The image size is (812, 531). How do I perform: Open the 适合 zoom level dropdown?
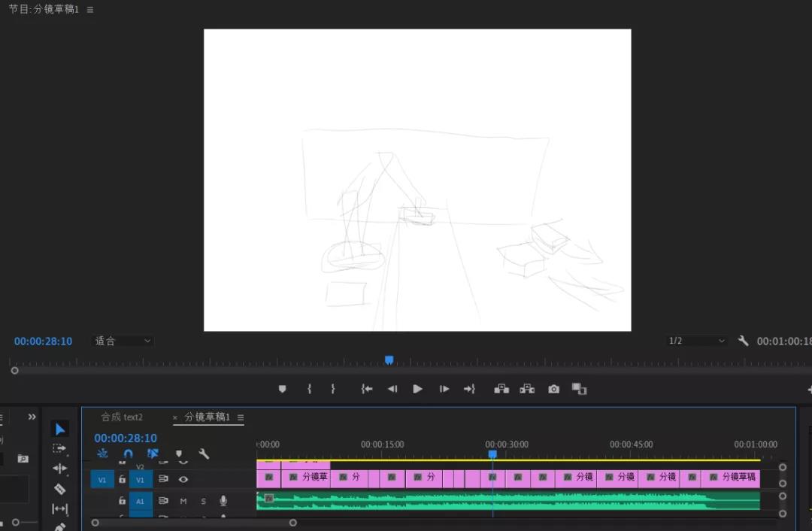click(x=123, y=341)
